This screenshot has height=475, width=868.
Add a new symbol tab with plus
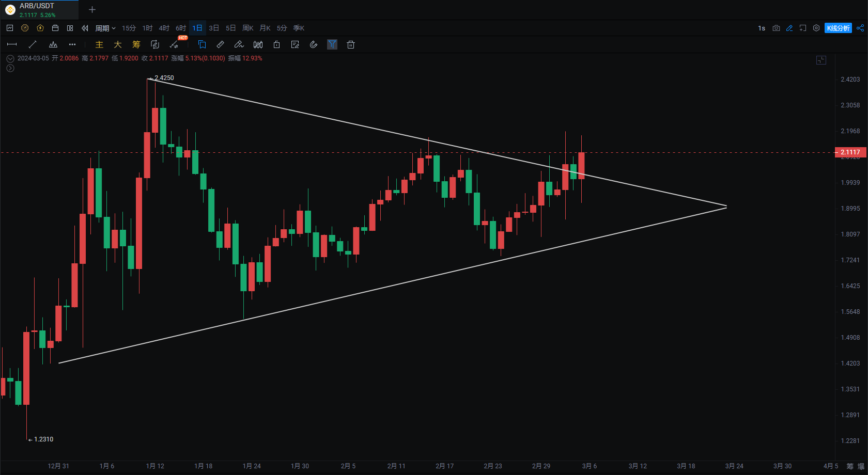click(x=92, y=9)
